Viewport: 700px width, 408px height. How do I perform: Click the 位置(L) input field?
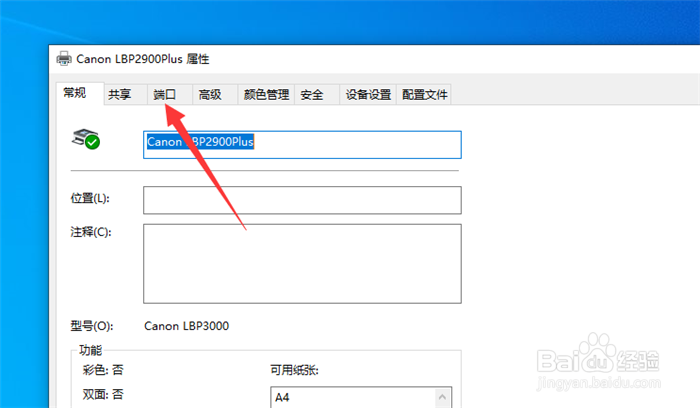pos(302,200)
